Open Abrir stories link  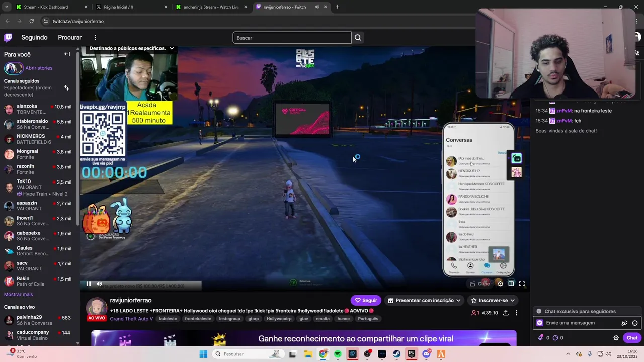point(39,68)
